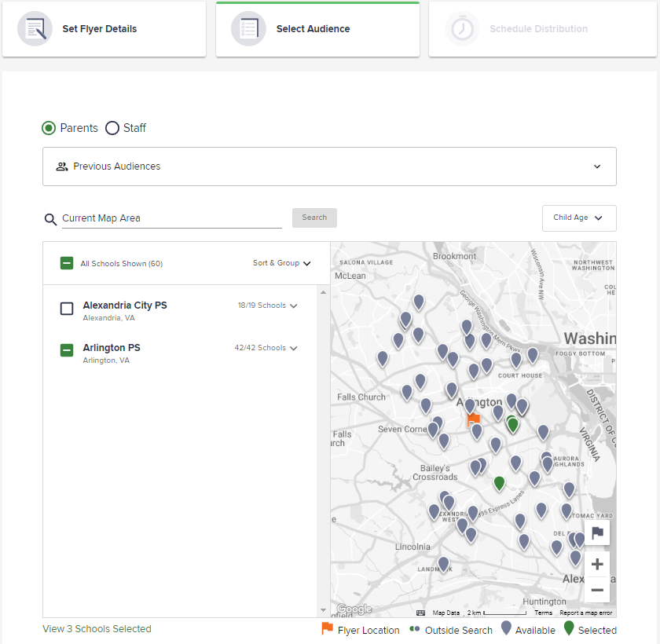The image size is (660, 644).
Task: Focus the Current Map Area search field
Action: pos(172,218)
